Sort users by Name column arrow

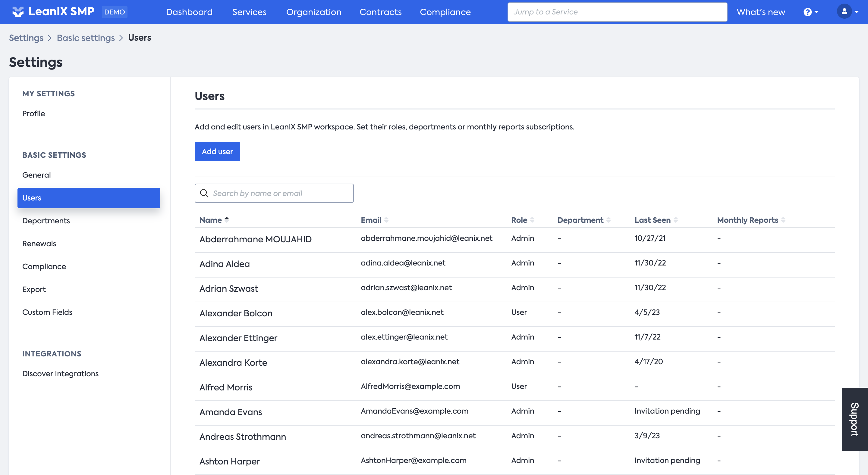tap(227, 219)
